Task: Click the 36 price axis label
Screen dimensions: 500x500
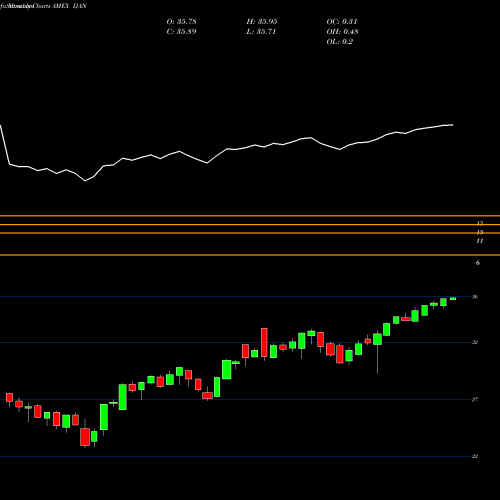Action: tap(475, 297)
